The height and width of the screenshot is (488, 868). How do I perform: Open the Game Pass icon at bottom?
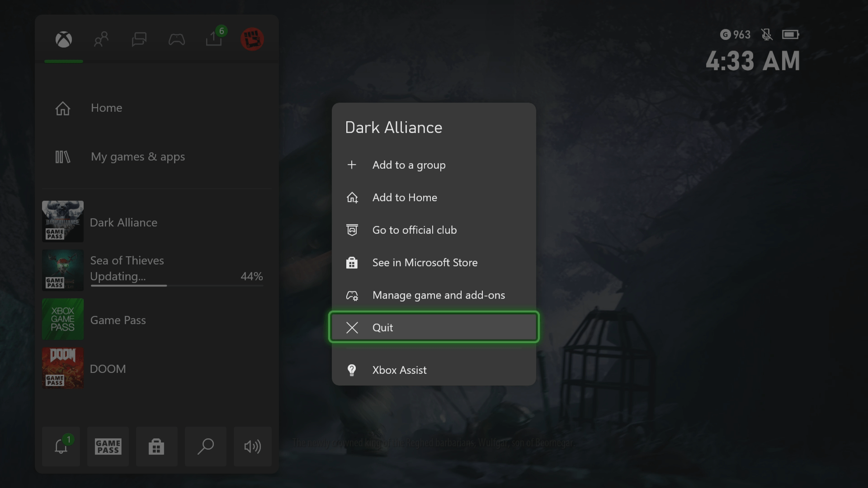point(108,446)
